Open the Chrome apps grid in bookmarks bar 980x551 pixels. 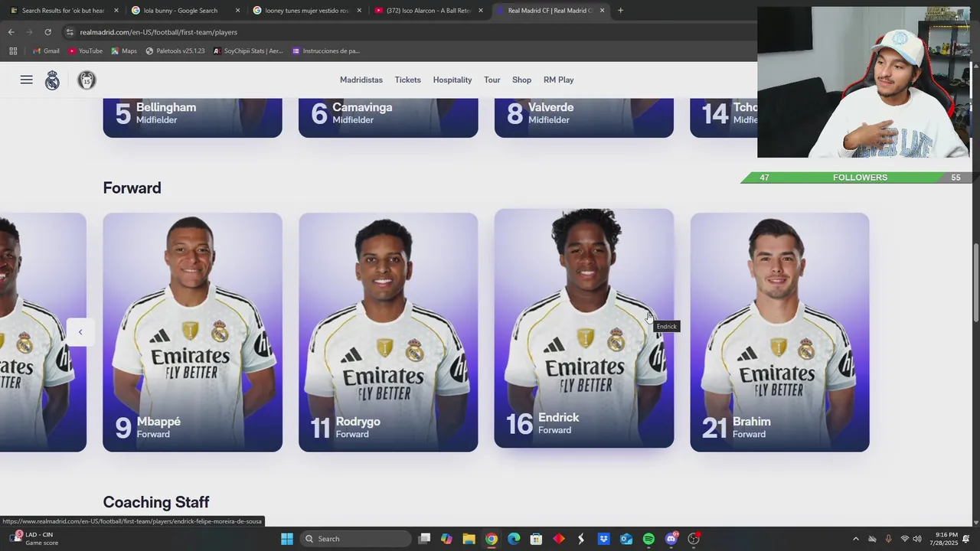13,51
